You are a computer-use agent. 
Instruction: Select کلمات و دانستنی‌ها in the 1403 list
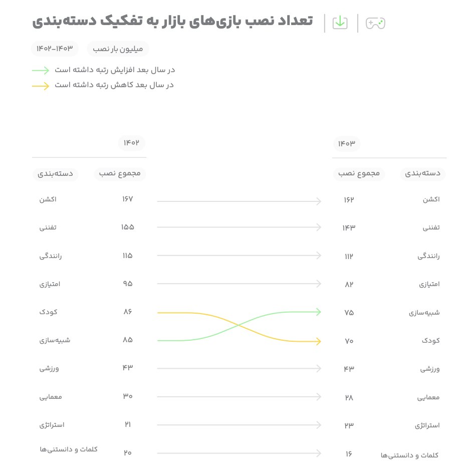coord(409,455)
